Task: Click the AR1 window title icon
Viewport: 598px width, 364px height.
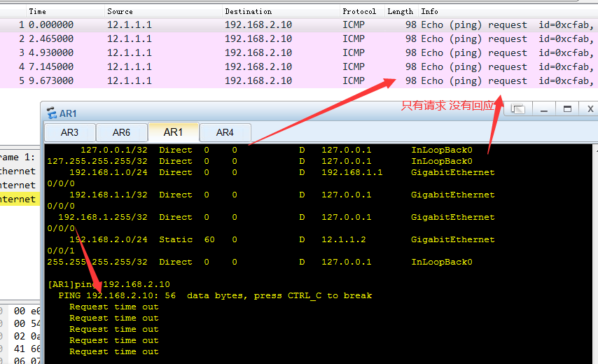Action: pyautogui.click(x=52, y=113)
